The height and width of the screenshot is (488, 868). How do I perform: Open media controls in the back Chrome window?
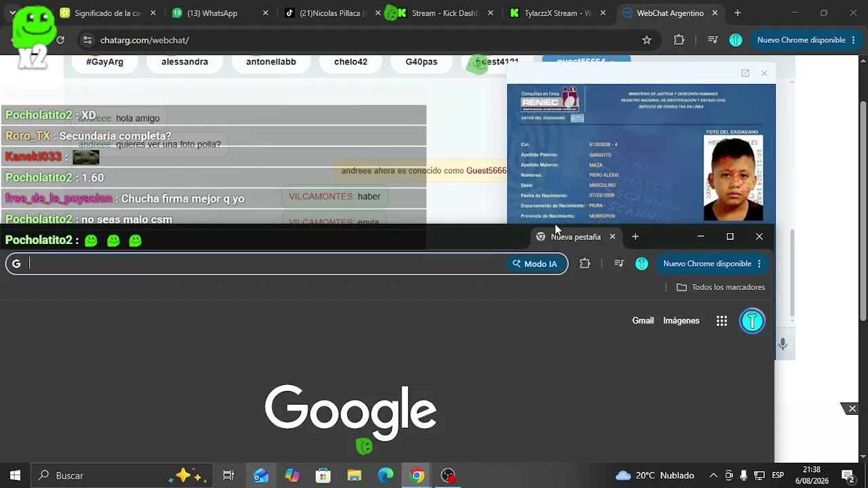(x=713, y=40)
